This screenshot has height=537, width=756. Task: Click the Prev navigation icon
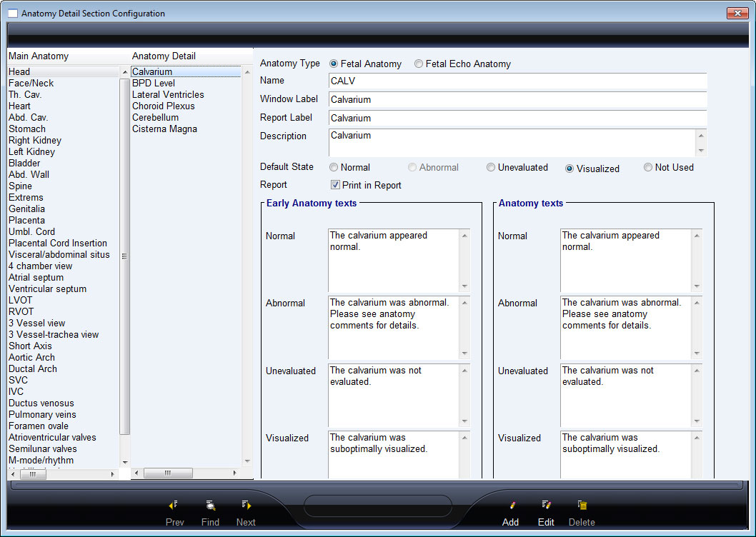pyautogui.click(x=174, y=505)
